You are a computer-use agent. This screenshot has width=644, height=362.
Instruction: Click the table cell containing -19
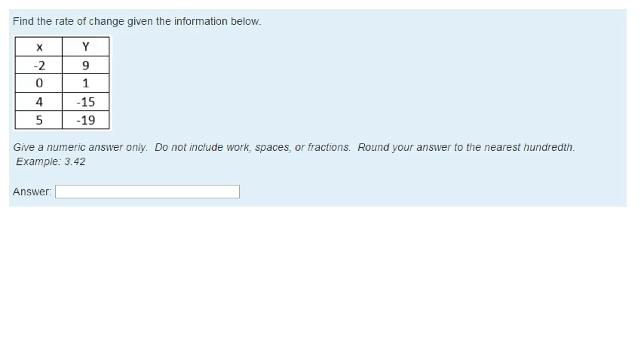tap(86, 120)
